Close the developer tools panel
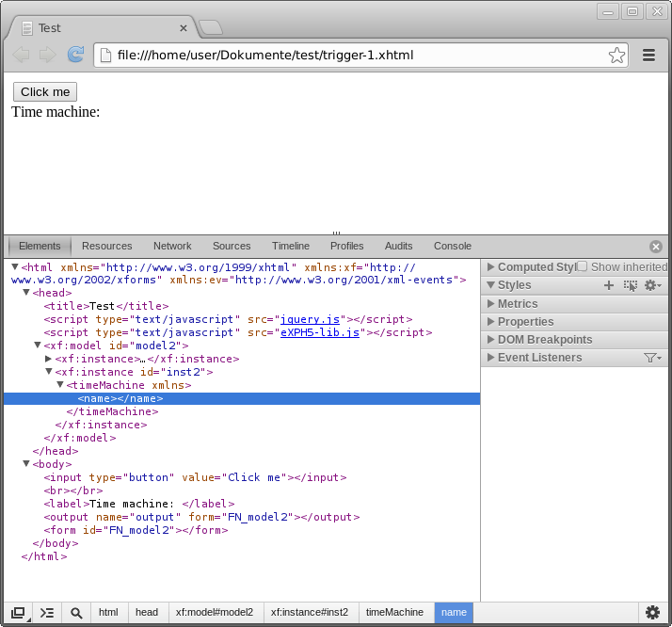 pyautogui.click(x=655, y=247)
